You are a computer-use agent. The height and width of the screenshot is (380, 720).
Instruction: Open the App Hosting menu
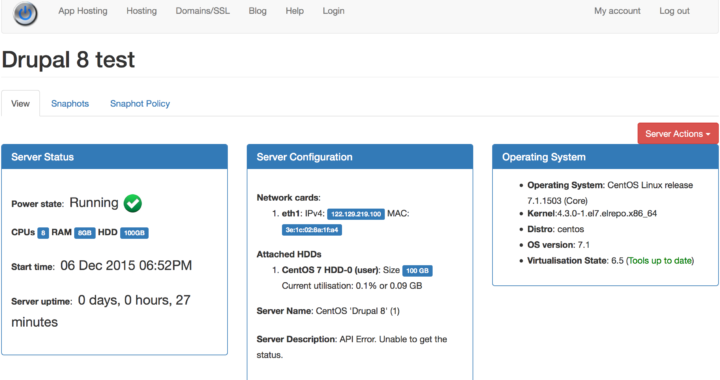click(x=83, y=11)
